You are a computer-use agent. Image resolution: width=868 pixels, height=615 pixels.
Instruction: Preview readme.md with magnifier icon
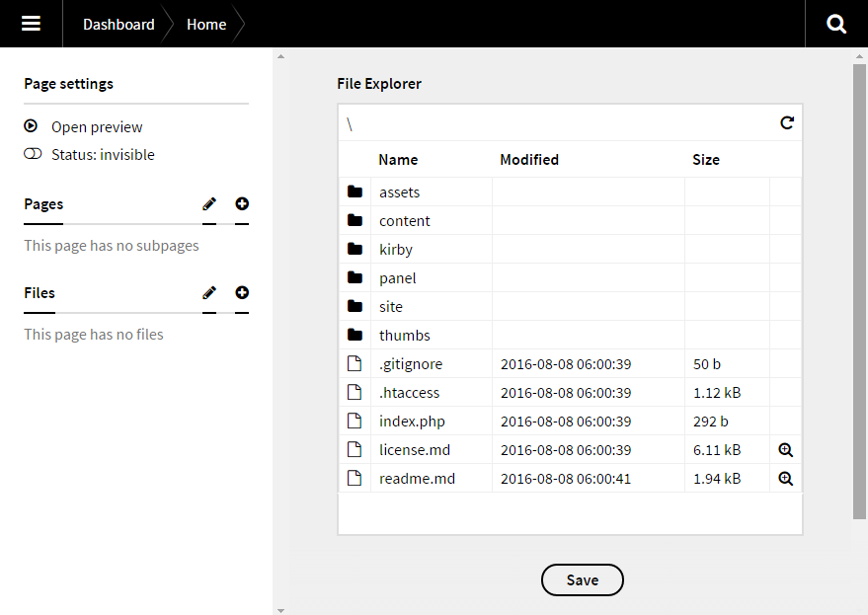786,479
